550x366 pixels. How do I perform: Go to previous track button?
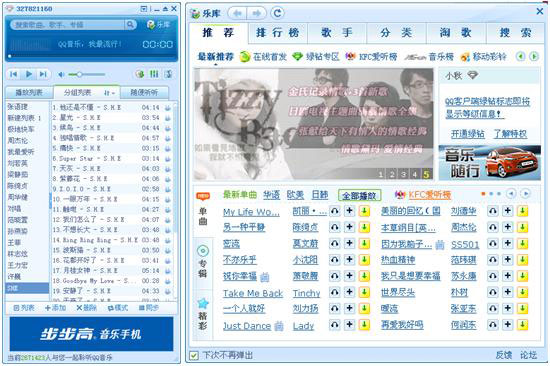(14, 74)
